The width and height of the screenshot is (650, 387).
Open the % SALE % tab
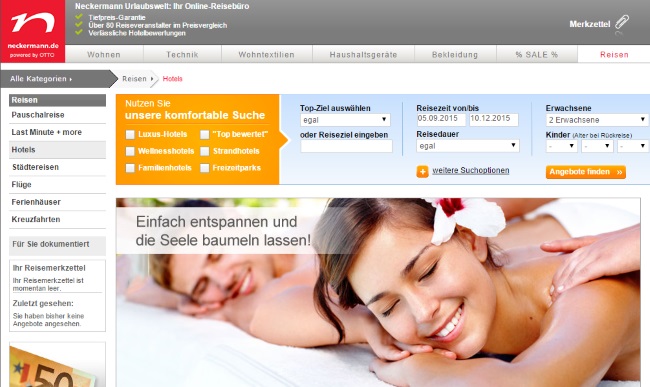point(537,54)
